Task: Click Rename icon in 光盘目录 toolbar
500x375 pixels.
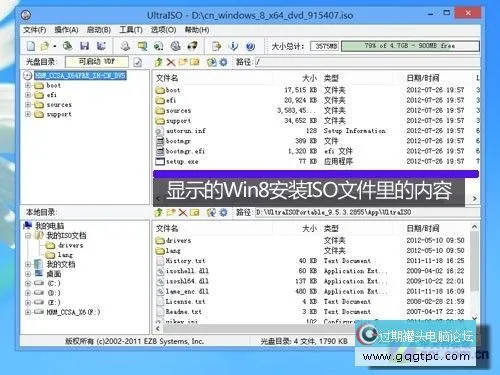Action: pos(194,62)
